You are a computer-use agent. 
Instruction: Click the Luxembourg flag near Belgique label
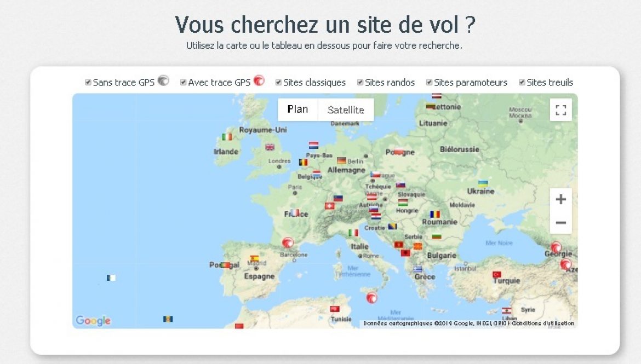click(317, 174)
